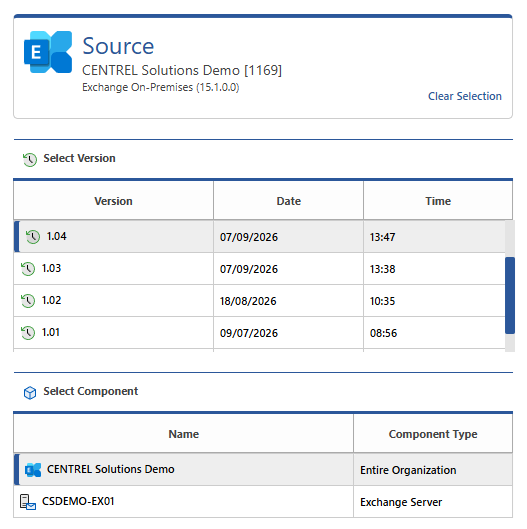
Task: Select version 1.01 row
Action: 259,333
